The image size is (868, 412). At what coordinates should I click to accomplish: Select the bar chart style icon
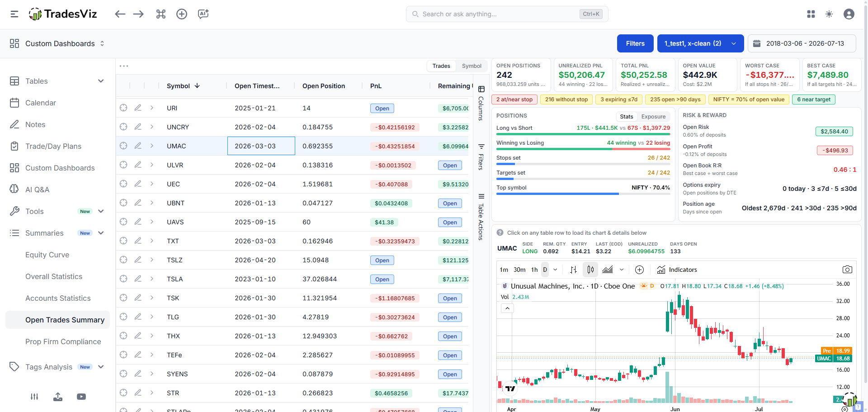point(573,270)
